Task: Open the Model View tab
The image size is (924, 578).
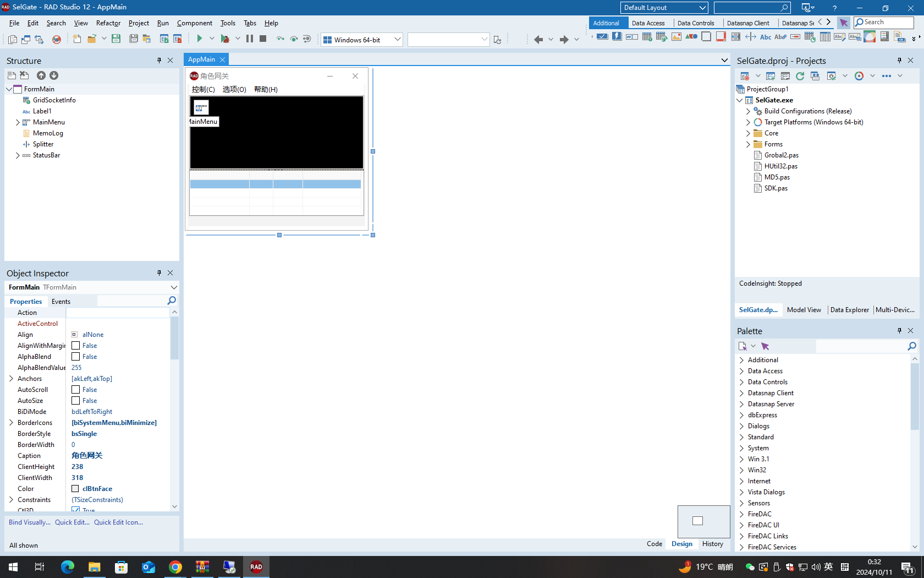Action: (804, 310)
